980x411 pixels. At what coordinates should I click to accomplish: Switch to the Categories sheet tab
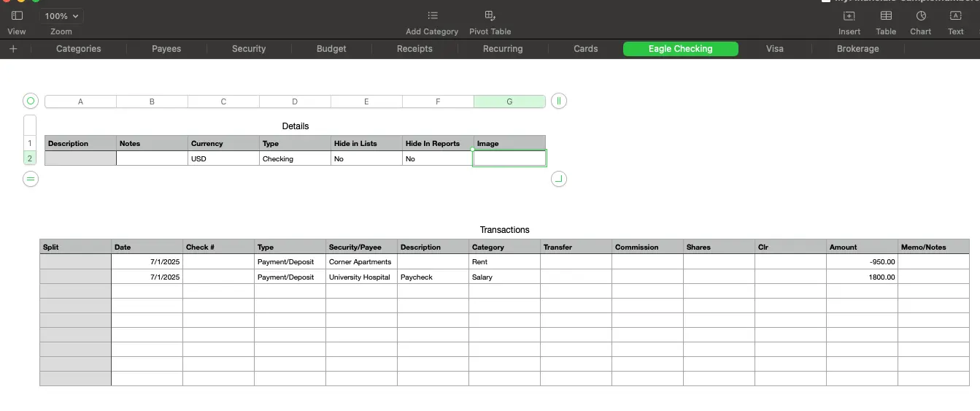pyautogui.click(x=79, y=49)
